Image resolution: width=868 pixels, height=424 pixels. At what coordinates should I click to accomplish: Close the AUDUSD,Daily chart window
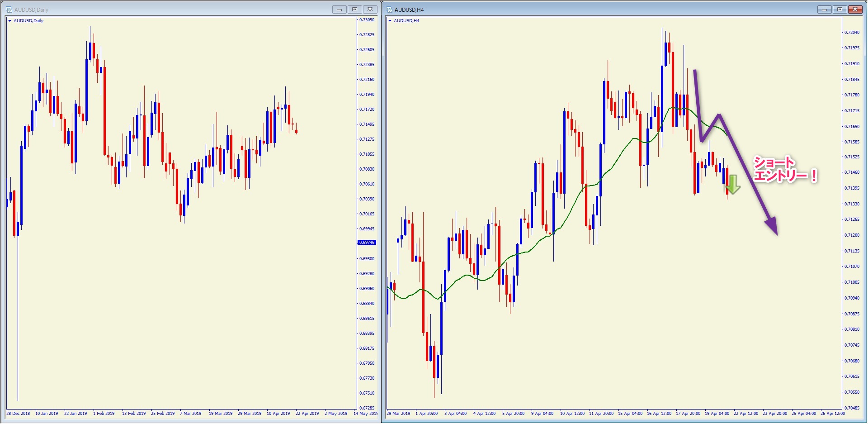(x=370, y=10)
